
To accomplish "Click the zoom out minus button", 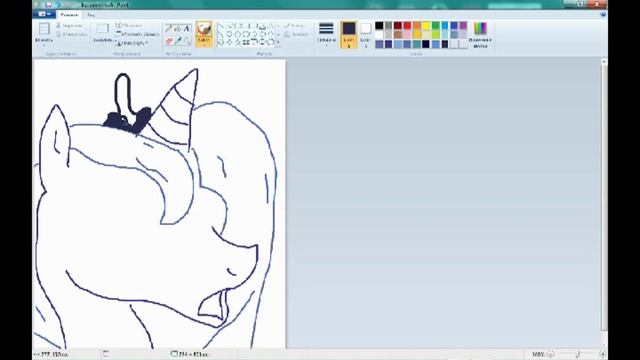I will click(x=551, y=354).
